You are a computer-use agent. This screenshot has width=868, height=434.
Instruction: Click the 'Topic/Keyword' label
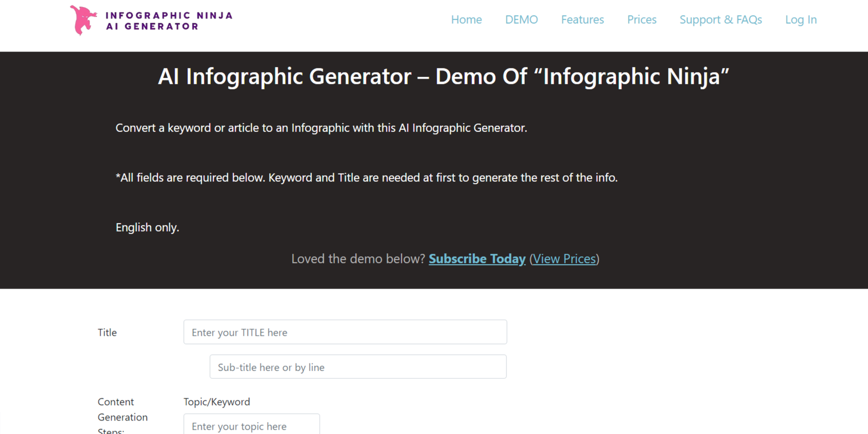click(x=216, y=402)
